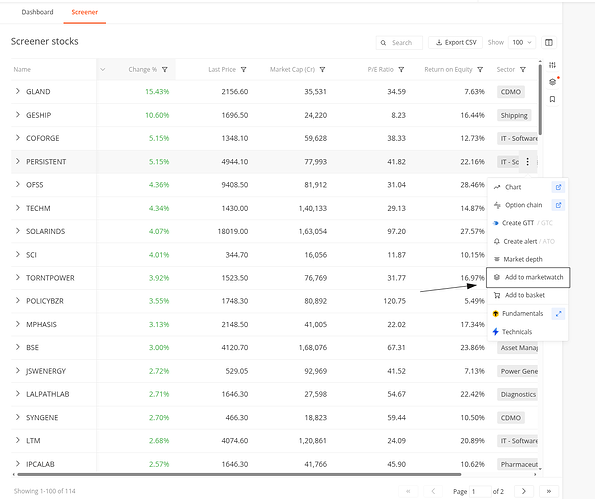Click the Export CSV button
595x499 pixels.
pyautogui.click(x=455, y=43)
